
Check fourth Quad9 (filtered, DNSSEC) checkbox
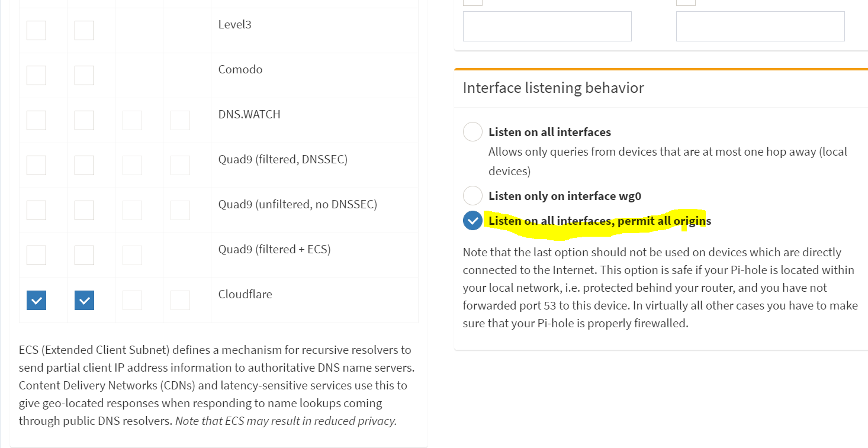tap(180, 165)
